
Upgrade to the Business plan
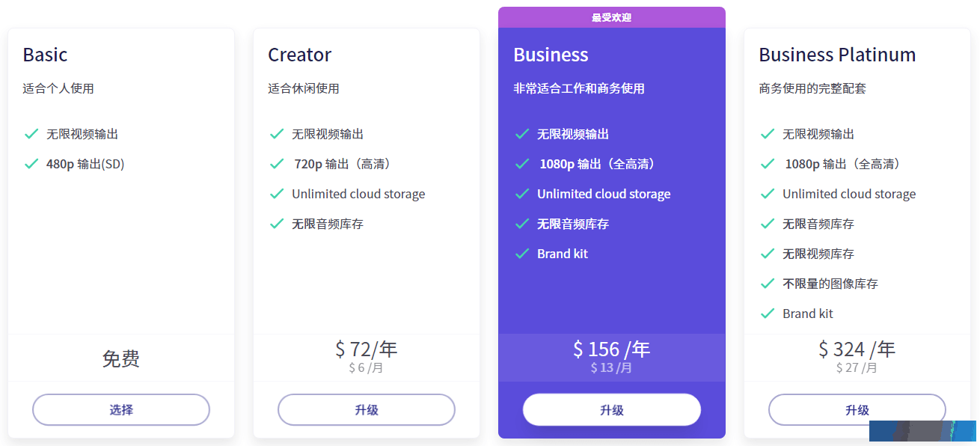(612, 410)
